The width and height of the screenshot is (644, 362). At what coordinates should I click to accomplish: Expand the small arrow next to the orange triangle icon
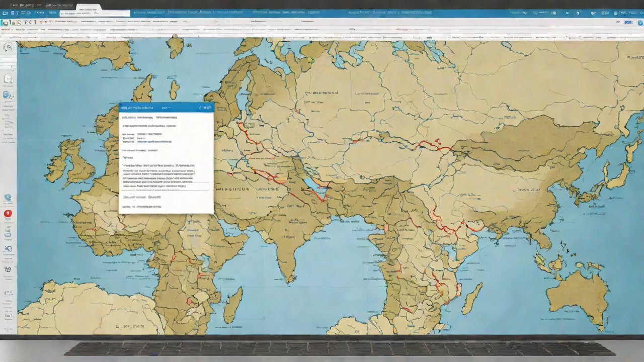click(x=47, y=23)
